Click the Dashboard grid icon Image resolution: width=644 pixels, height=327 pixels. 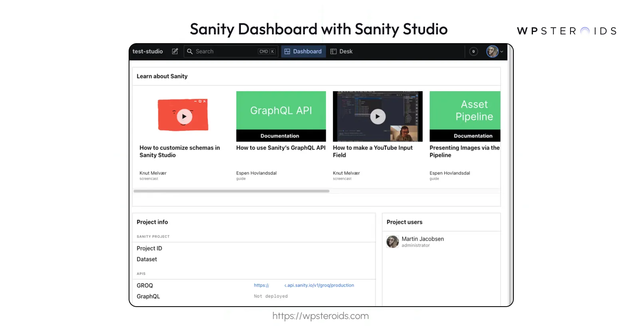pyautogui.click(x=287, y=52)
